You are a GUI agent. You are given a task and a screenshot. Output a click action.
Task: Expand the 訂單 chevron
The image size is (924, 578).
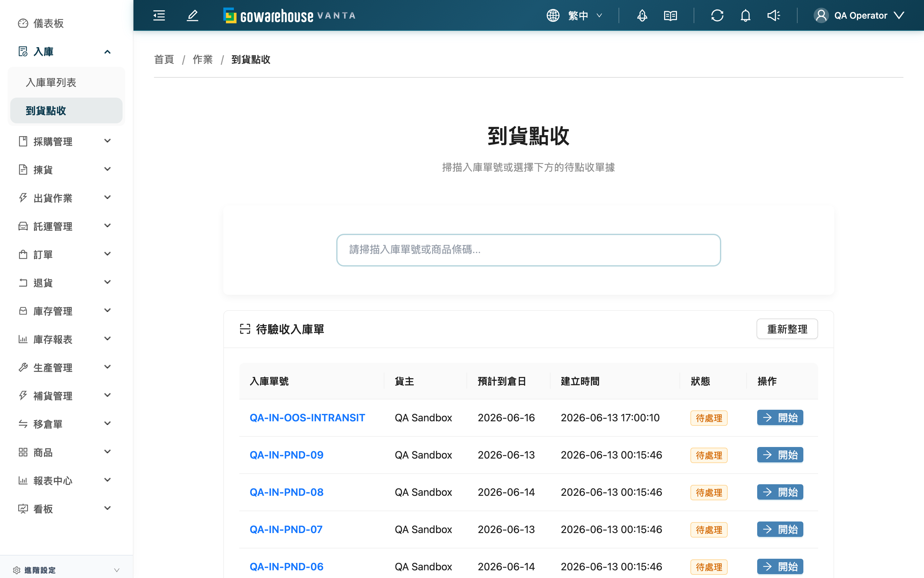[107, 254]
